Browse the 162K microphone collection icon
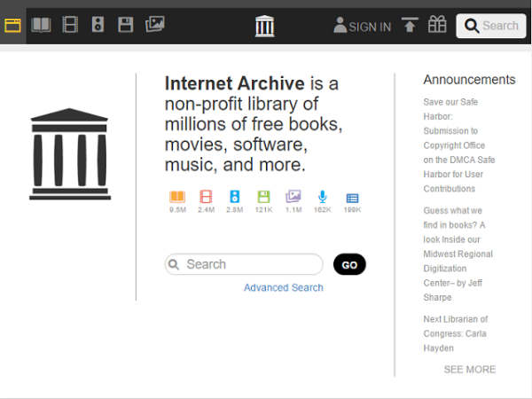Image resolution: width=532 pixels, height=399 pixels. 322,198
